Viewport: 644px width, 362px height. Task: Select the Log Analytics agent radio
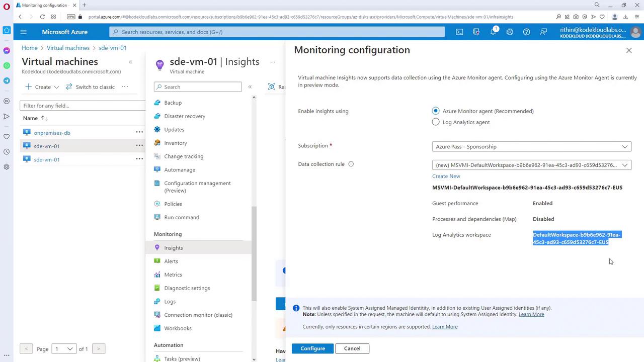436,122
